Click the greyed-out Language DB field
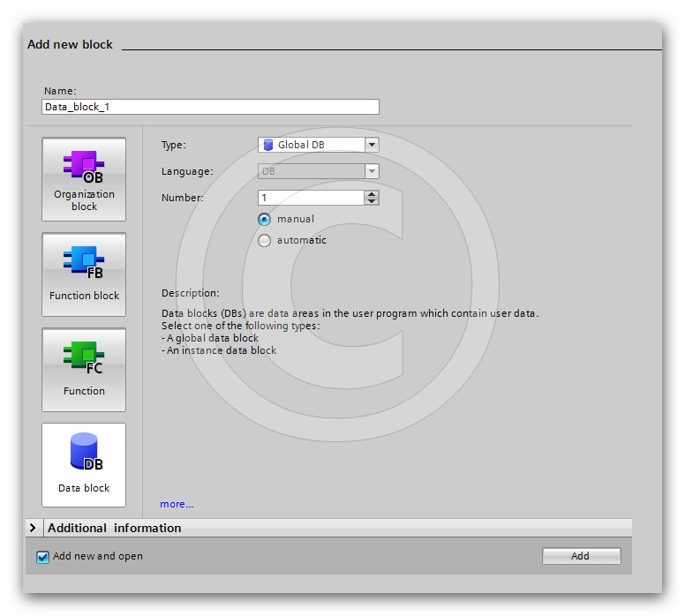 pyautogui.click(x=311, y=171)
